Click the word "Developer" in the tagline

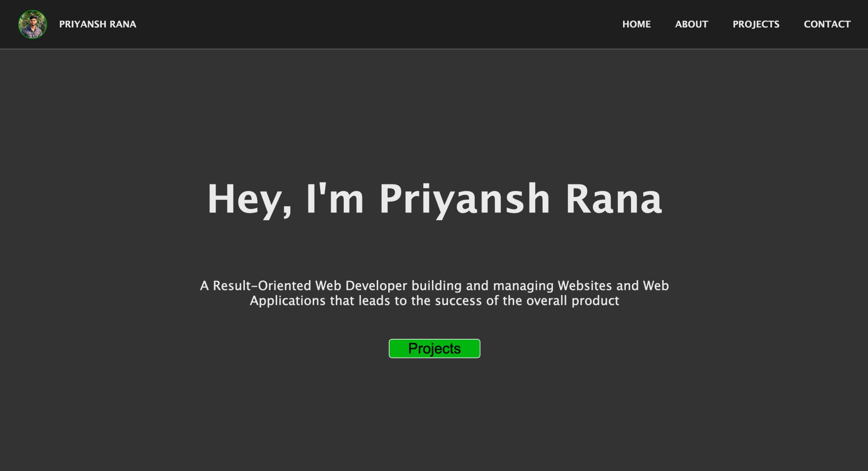(376, 286)
